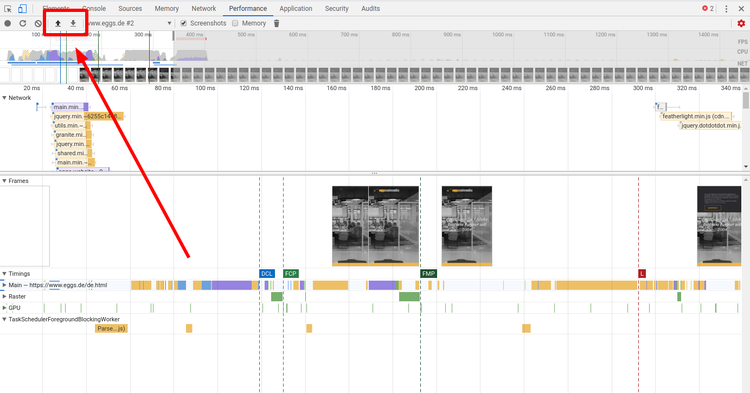
Task: Clear the recording with the clear icon
Action: [x=38, y=23]
